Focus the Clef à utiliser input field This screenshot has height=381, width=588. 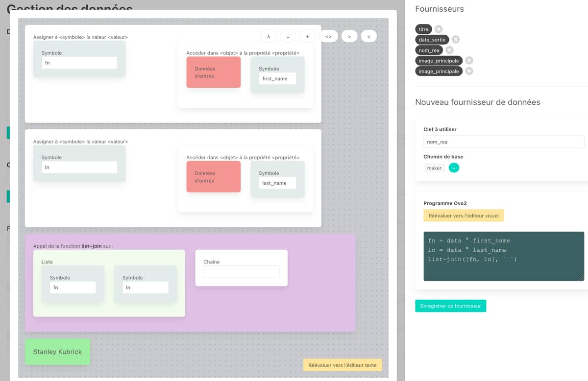click(x=503, y=142)
